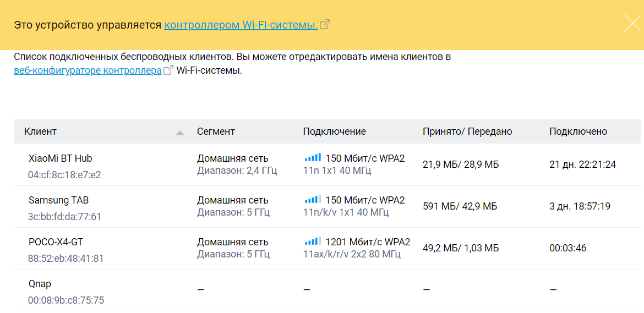Select the Samsung TAB client row

tap(58, 200)
